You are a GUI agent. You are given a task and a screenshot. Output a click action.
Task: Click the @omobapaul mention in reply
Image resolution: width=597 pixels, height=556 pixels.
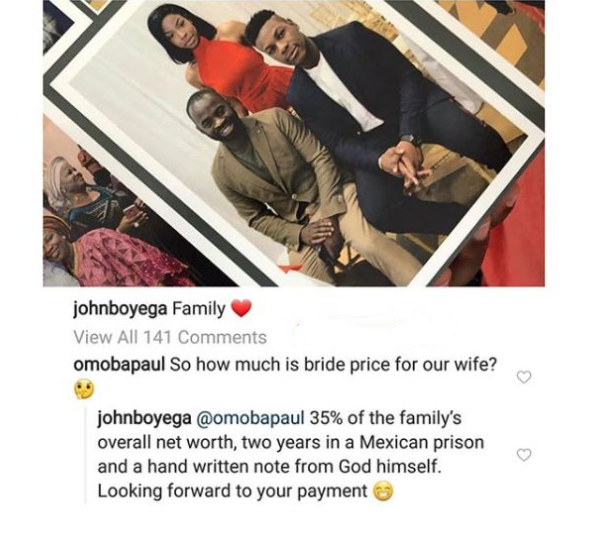[x=250, y=418]
